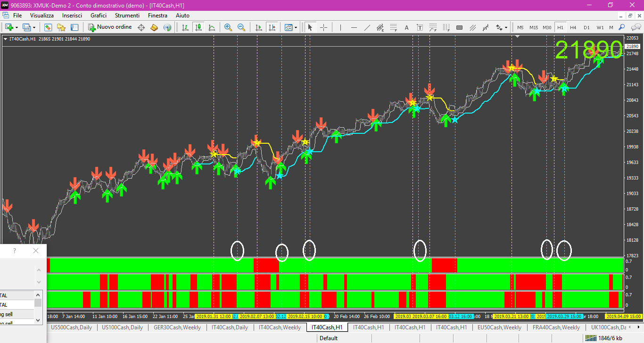Select the arrow cursor tool
The height and width of the screenshot is (343, 644).
tap(310, 27)
